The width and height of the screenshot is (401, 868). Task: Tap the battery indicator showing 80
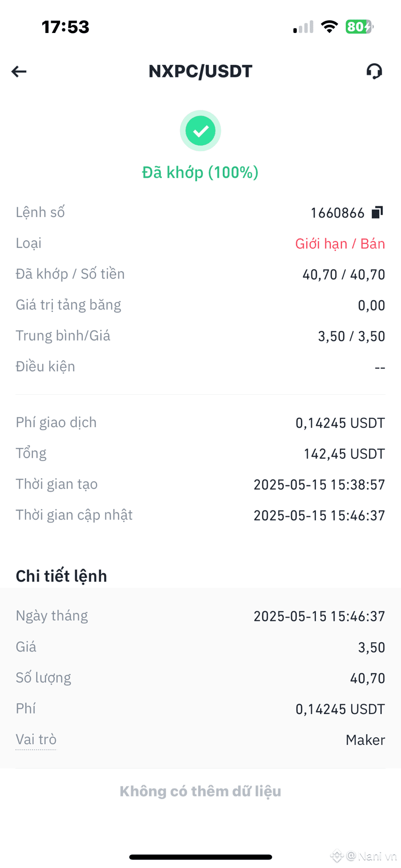[359, 27]
